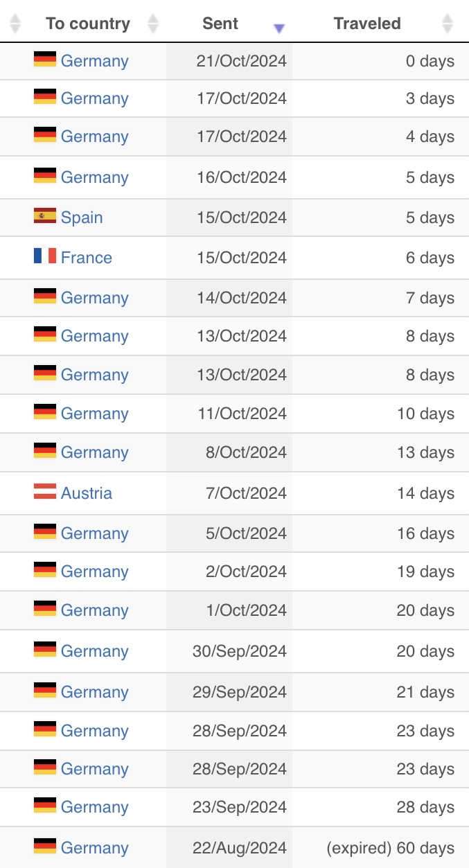Sort by the Sent column descending arrow

tap(279, 28)
